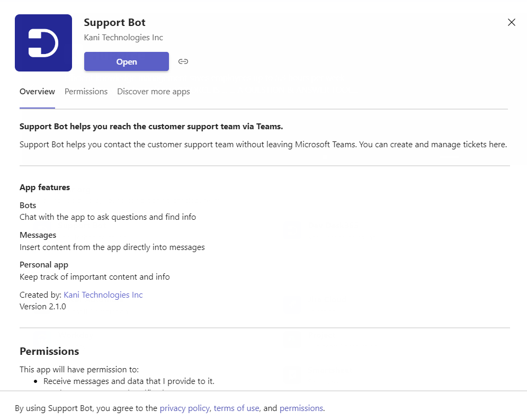
Task: Switch to the Permissions tab
Action: point(86,92)
